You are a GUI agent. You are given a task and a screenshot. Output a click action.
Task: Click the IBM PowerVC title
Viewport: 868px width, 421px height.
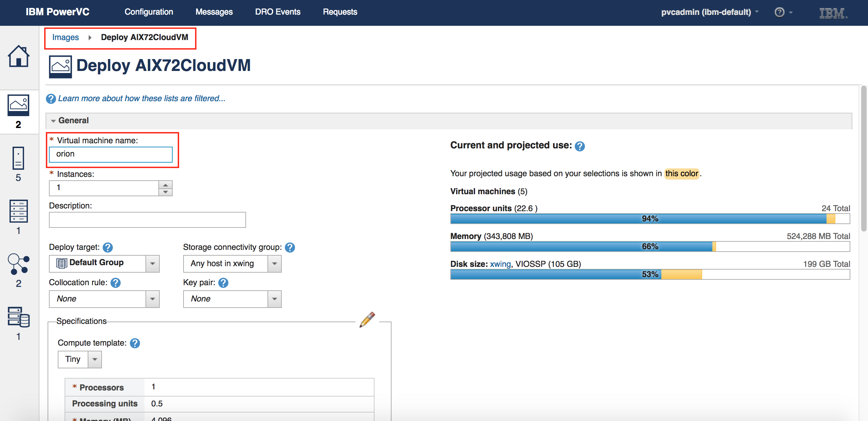pos(57,12)
